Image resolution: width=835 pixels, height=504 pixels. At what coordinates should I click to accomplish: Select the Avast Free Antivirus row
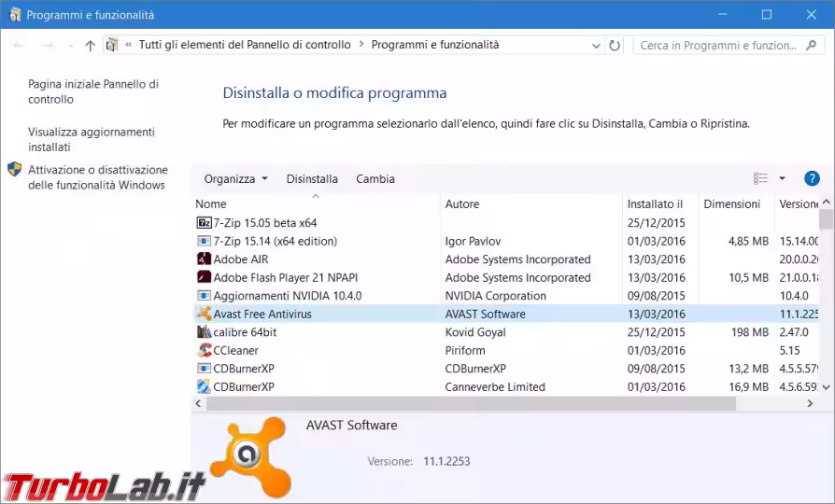click(506, 314)
